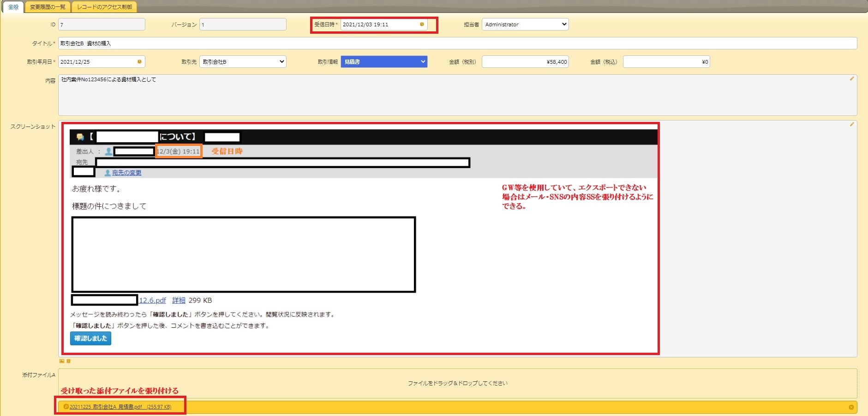Open the 受信日時 date-time picker clock icon
Image resolution: width=868 pixels, height=416 pixels.
point(422,24)
